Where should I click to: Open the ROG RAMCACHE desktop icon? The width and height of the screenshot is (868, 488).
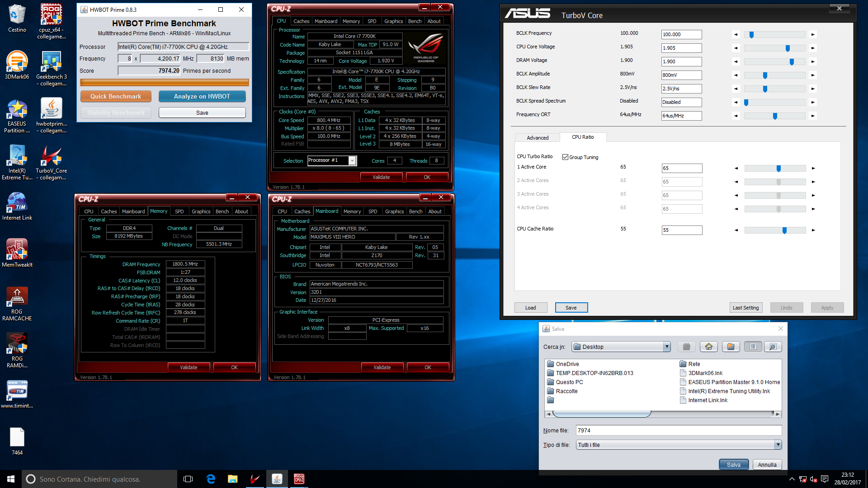pos(17,303)
